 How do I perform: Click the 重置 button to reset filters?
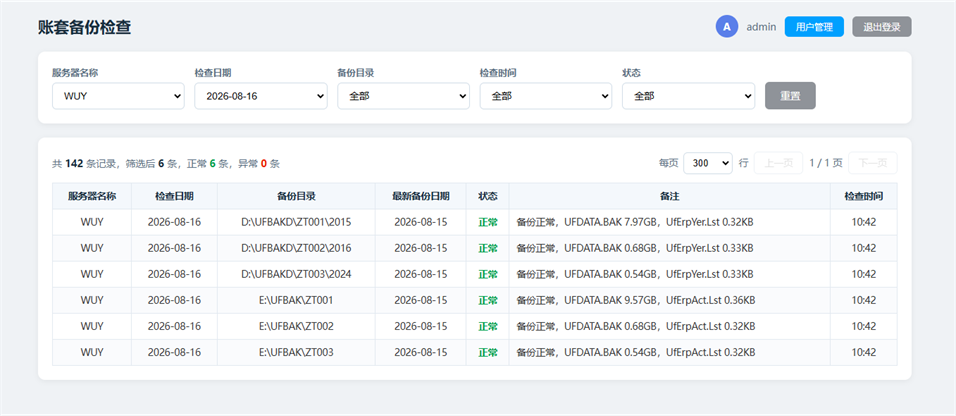[x=790, y=96]
